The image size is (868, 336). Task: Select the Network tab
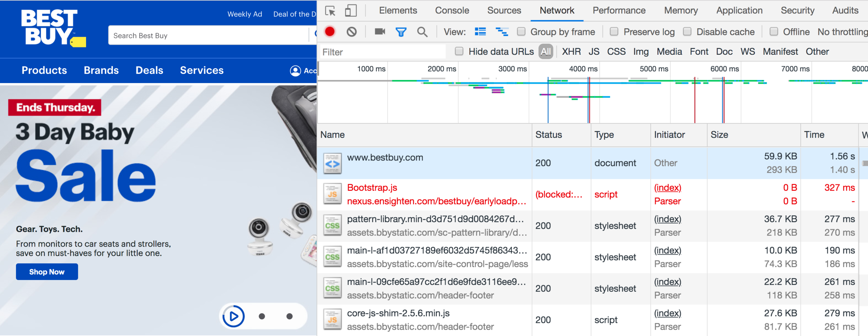[x=557, y=10]
